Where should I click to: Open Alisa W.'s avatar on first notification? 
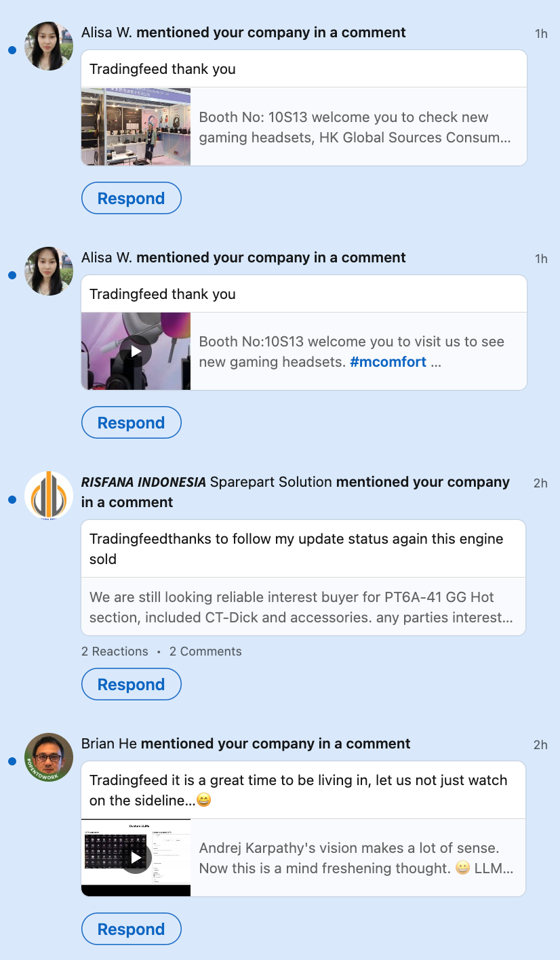(x=49, y=46)
